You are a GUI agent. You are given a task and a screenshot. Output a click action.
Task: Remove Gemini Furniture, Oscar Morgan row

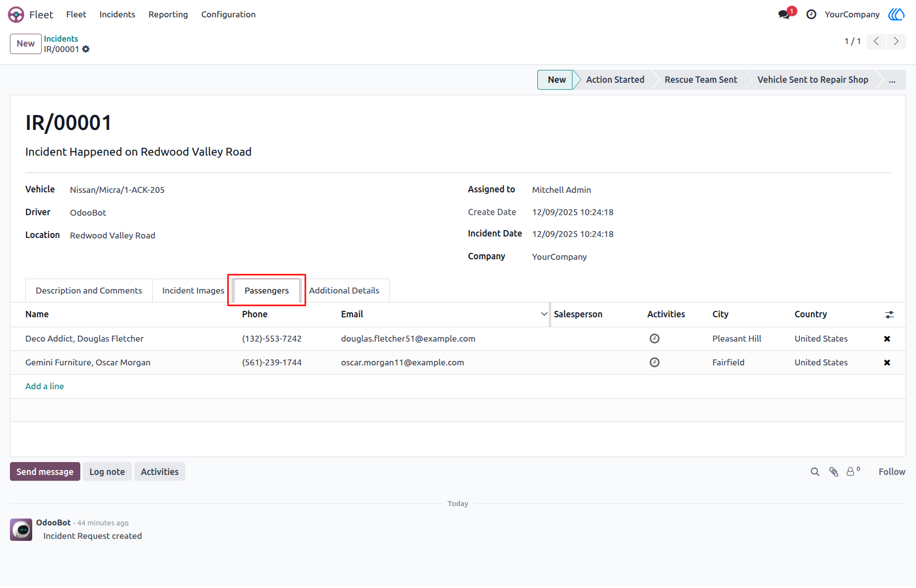[887, 362]
